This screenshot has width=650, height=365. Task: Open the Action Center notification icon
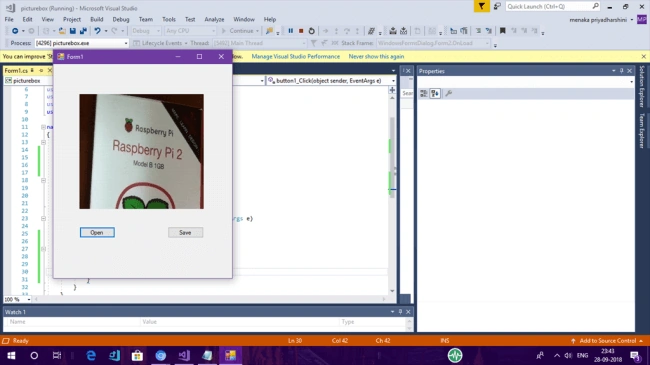tap(634, 355)
